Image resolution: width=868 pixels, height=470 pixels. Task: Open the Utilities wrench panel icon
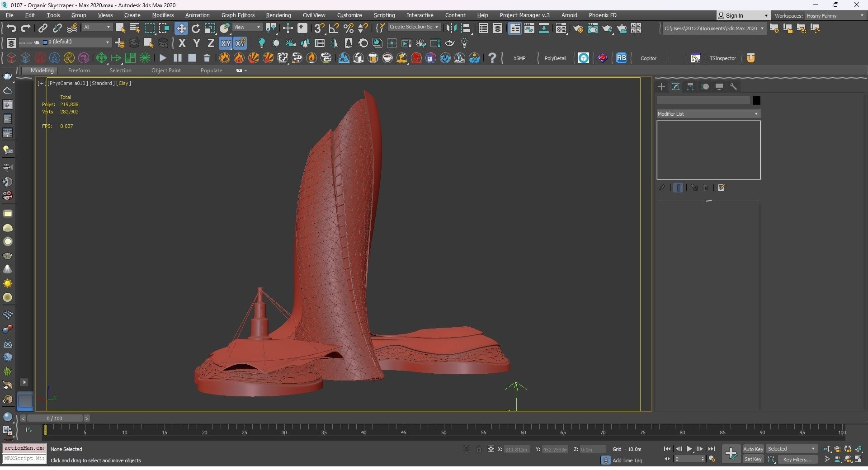(x=734, y=87)
